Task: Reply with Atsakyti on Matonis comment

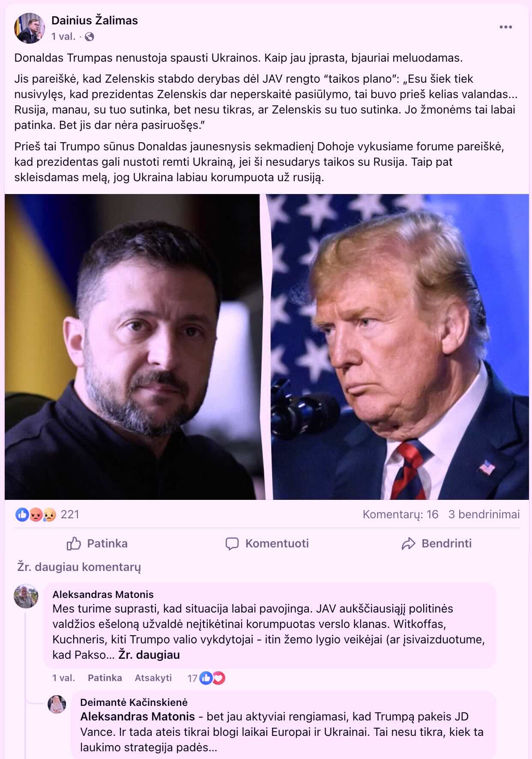Action: click(153, 678)
